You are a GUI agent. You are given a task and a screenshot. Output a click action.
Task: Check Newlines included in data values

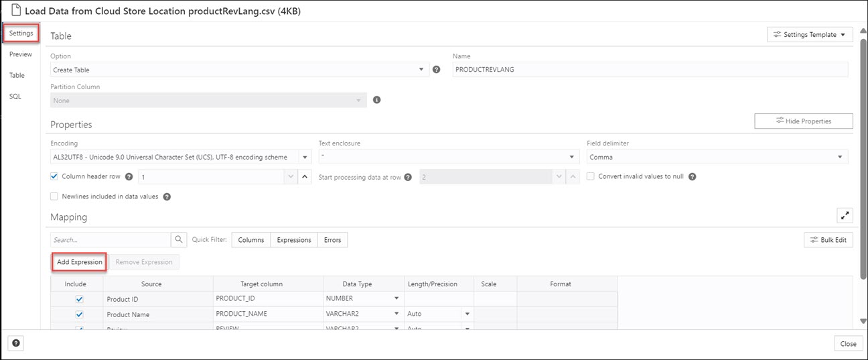point(54,197)
